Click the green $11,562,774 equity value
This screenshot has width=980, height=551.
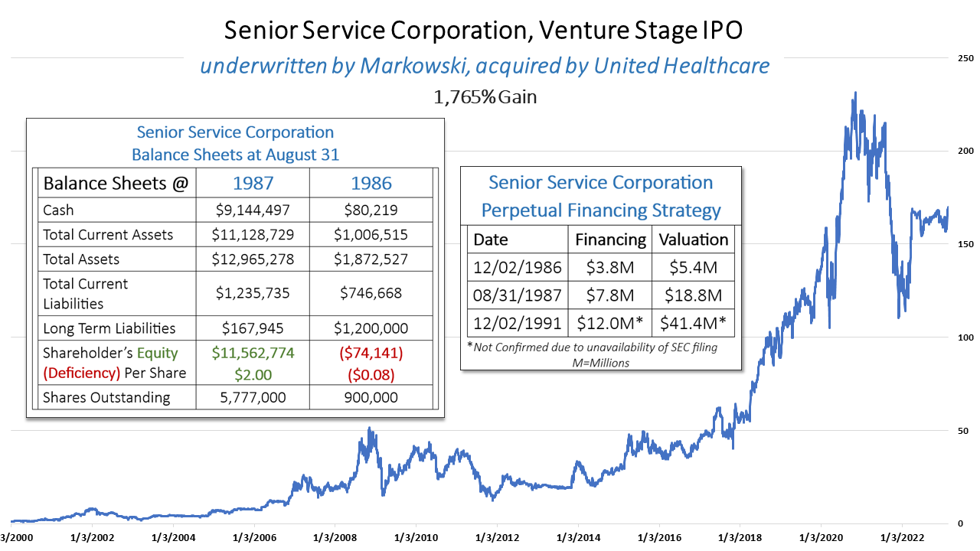(x=253, y=354)
